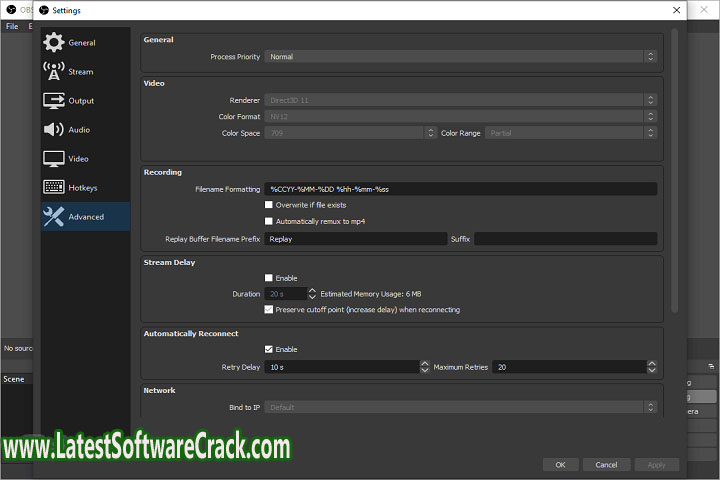Disable Automatically Reconnect Enable checkbox
This screenshot has height=480, width=720.
pos(268,349)
